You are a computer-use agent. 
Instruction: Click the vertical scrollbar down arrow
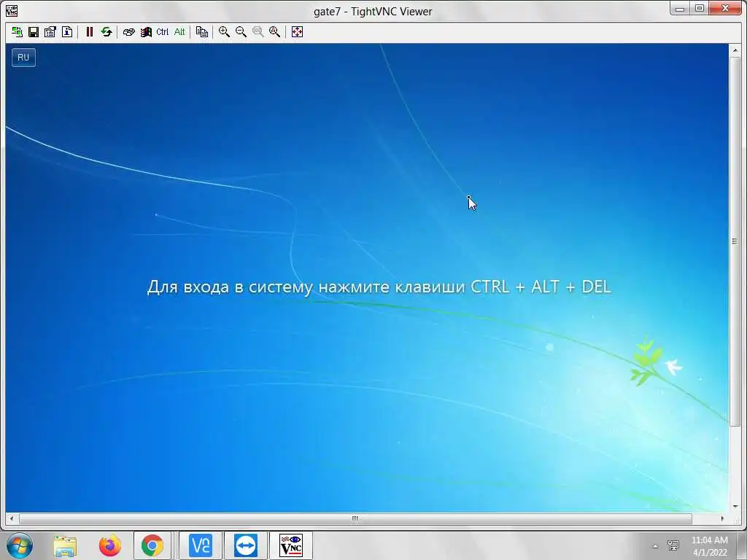pos(735,507)
